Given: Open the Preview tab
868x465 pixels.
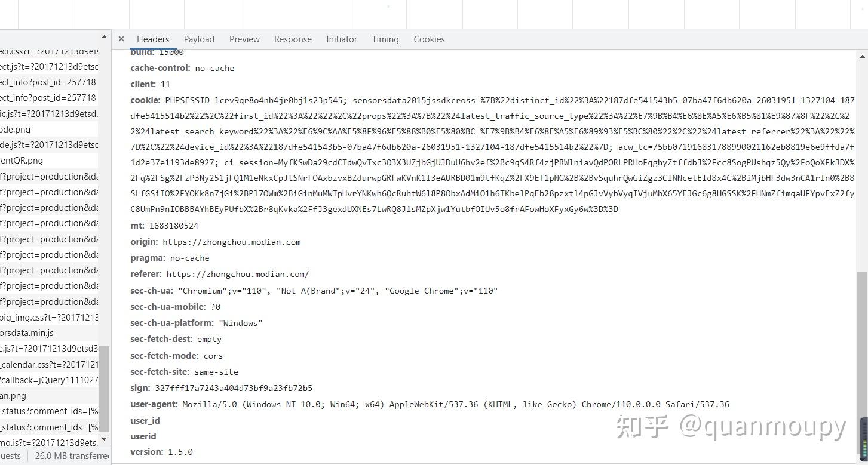Looking at the screenshot, I should coord(244,39).
